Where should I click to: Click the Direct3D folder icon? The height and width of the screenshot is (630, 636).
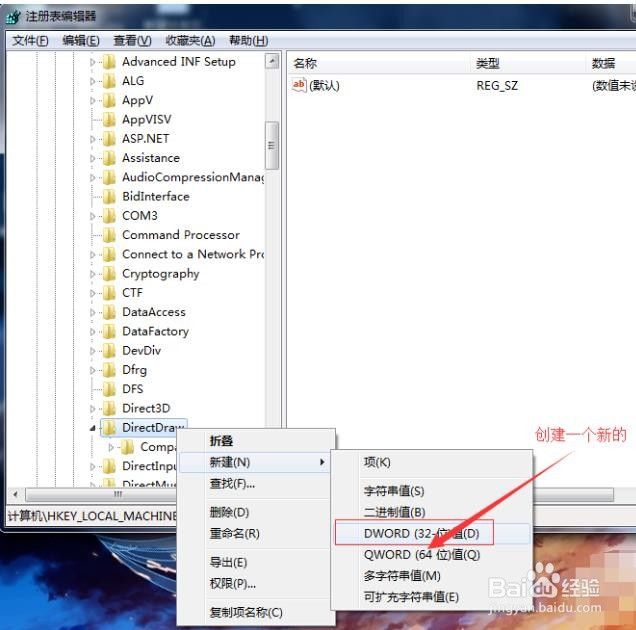coord(109,409)
